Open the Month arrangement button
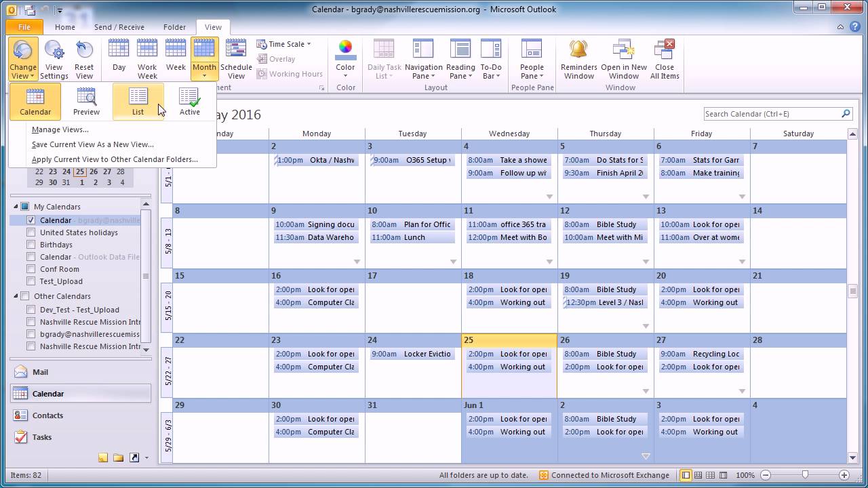 (x=204, y=60)
